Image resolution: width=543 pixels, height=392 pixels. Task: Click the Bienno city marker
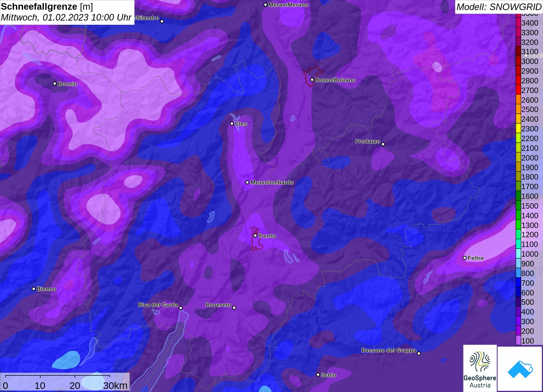coord(34,289)
